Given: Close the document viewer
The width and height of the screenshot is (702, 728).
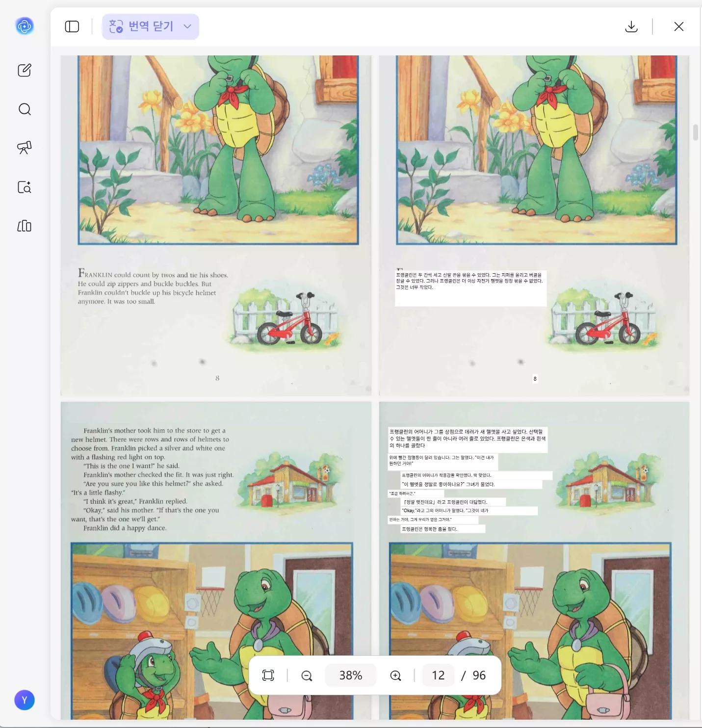Looking at the screenshot, I should (x=679, y=26).
